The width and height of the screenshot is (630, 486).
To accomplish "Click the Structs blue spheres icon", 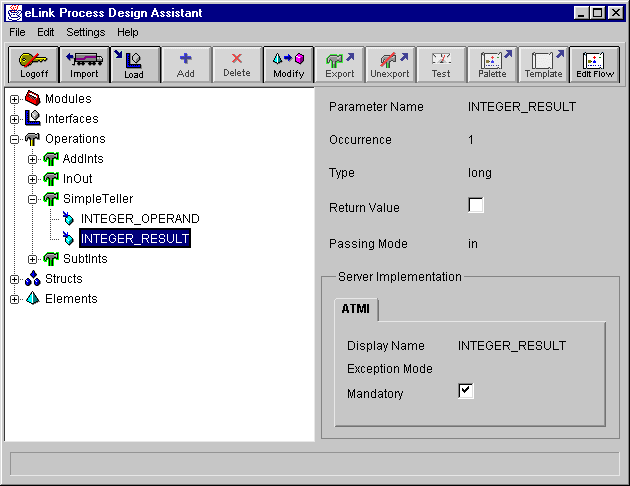I will (33, 278).
